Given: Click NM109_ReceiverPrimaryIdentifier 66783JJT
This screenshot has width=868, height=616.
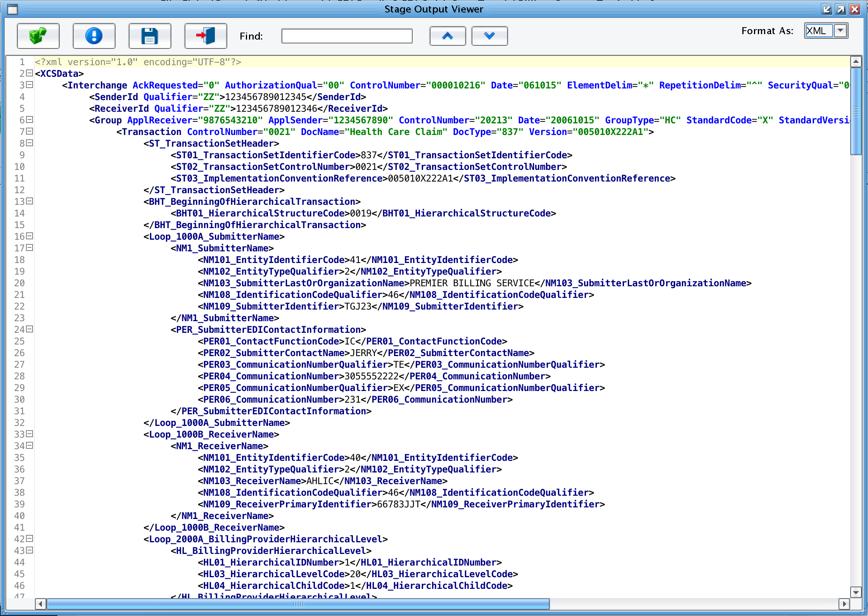Looking at the screenshot, I should pyautogui.click(x=399, y=504).
